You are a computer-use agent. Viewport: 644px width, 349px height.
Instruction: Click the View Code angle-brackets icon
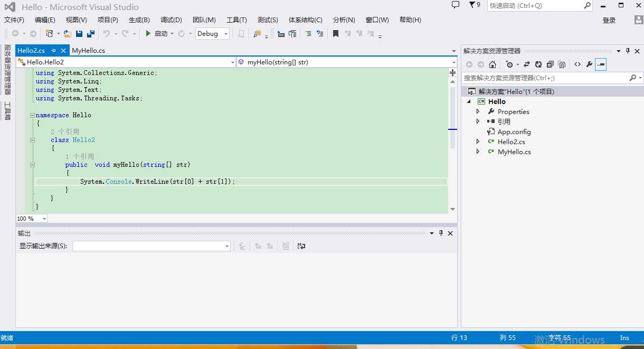click(x=577, y=64)
